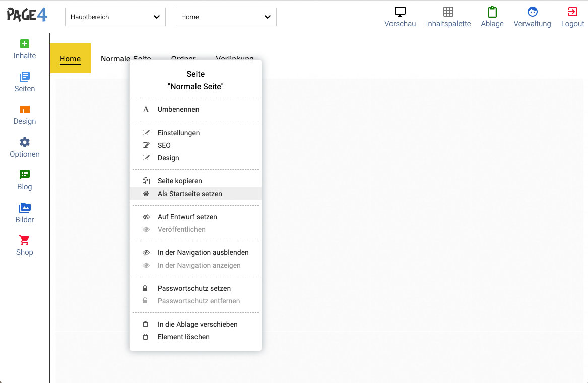
Task: Open the Blog sidebar icon
Action: (x=24, y=174)
